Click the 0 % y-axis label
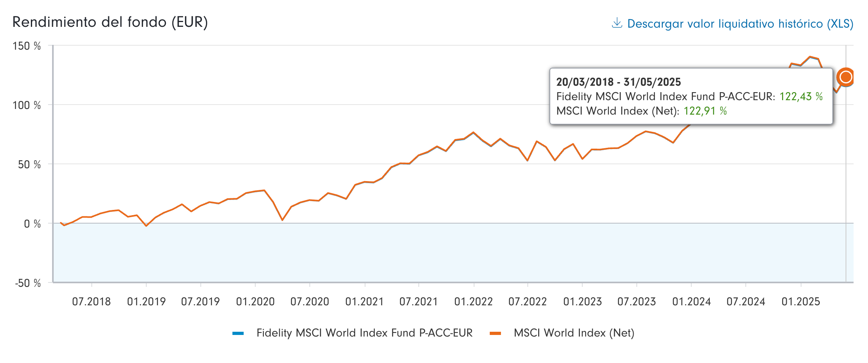 point(32,224)
